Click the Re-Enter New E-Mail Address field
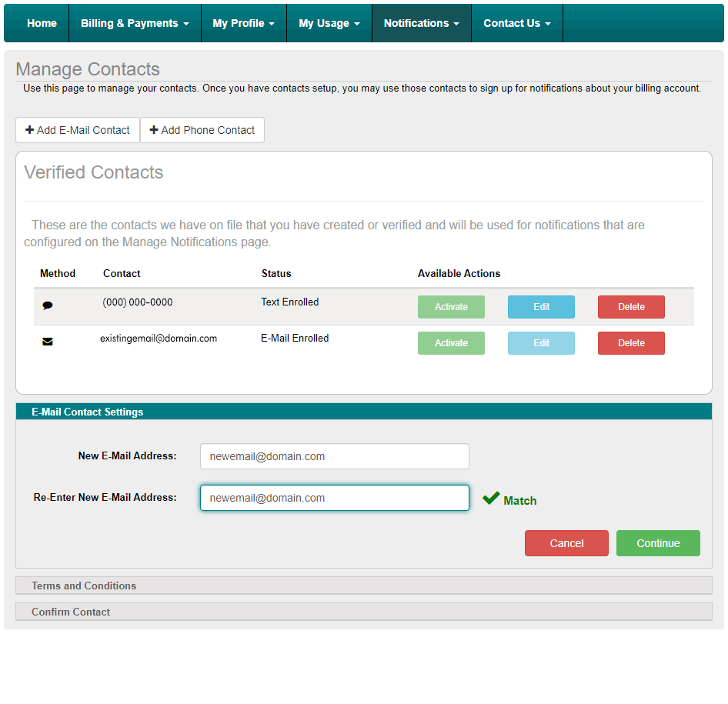This screenshot has height=704, width=728. click(x=335, y=498)
